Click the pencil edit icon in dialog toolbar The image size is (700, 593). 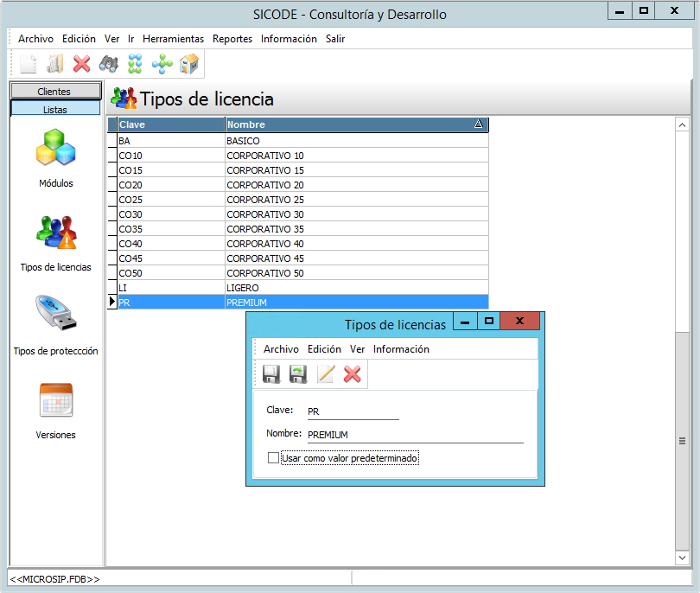(x=326, y=373)
